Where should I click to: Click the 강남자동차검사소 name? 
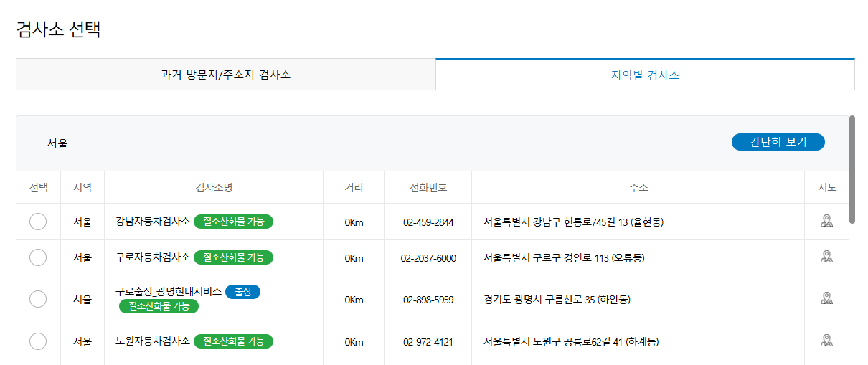tap(153, 222)
